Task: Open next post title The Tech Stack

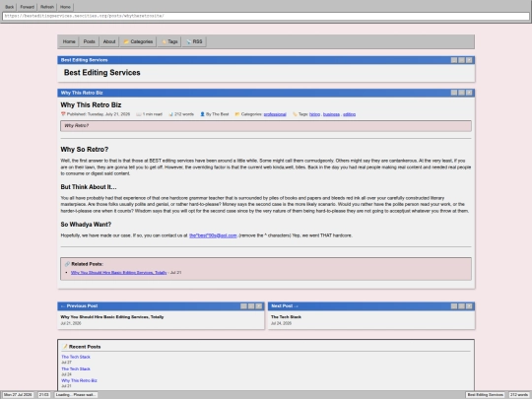Action: [x=286, y=317]
